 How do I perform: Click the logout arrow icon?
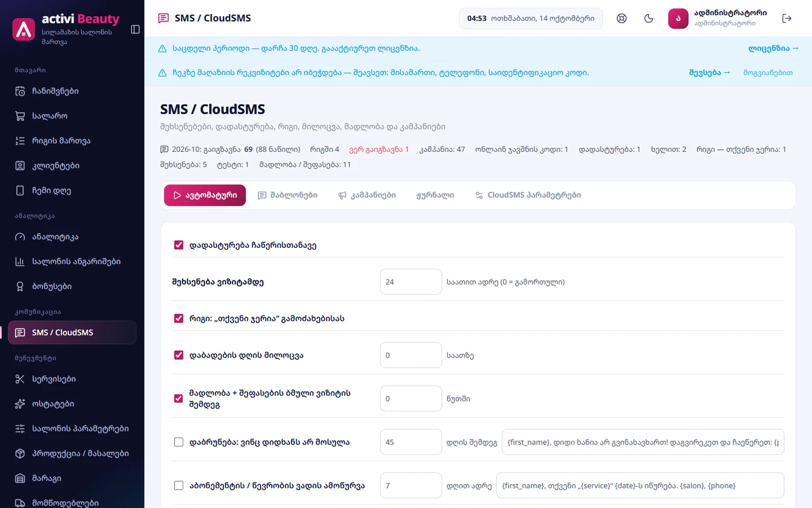787,18
